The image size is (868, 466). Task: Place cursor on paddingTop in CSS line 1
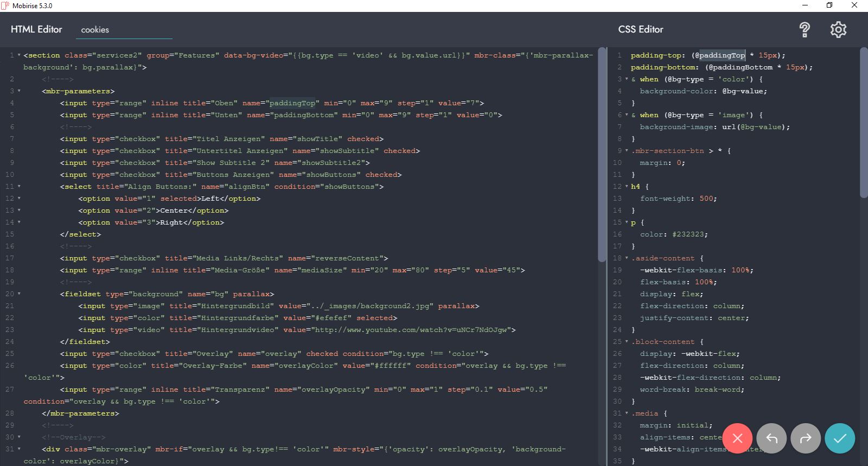point(722,55)
